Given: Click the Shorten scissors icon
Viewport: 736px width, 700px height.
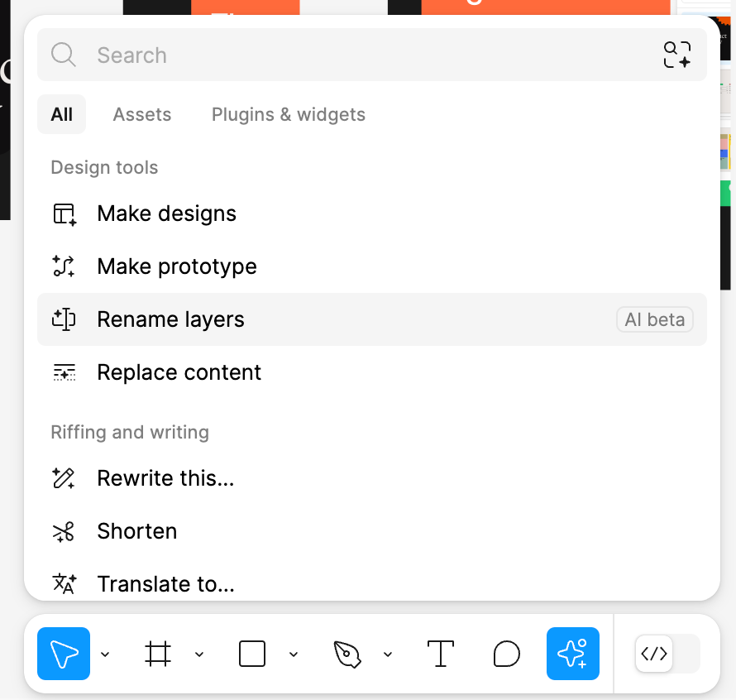Looking at the screenshot, I should pyautogui.click(x=64, y=531).
